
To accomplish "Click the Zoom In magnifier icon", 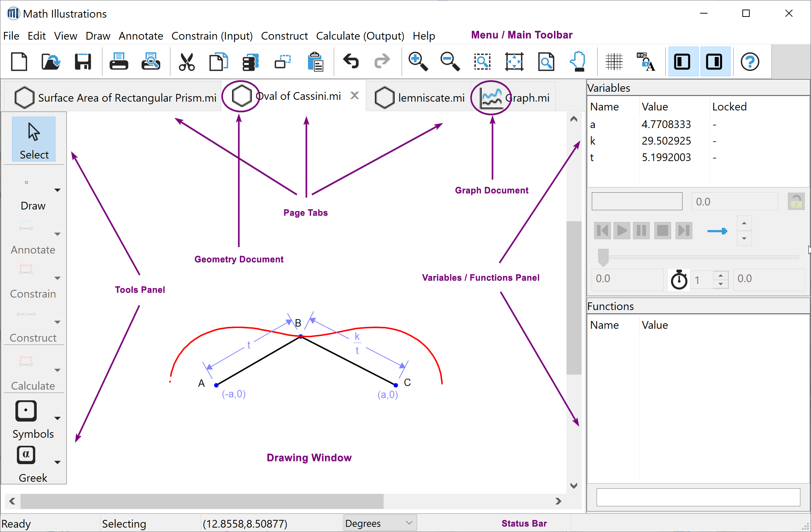I will pos(418,62).
